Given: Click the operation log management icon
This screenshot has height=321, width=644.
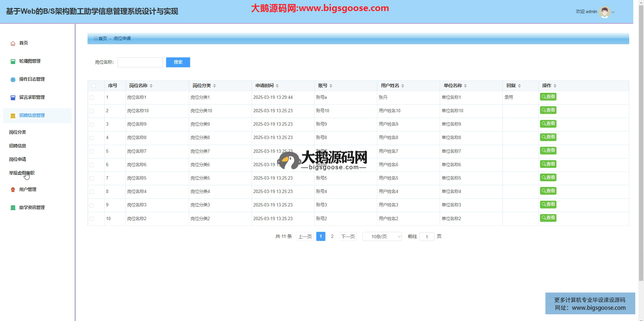Looking at the screenshot, I should point(13,79).
